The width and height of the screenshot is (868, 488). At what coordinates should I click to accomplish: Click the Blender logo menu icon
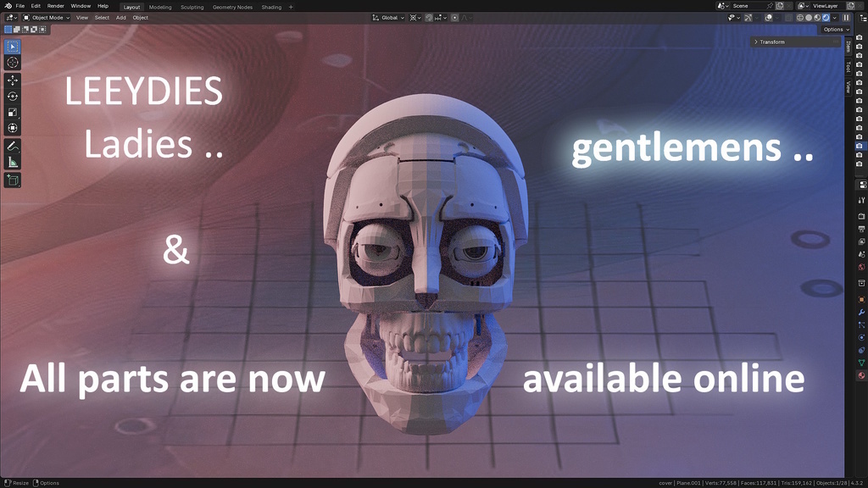pos(8,6)
